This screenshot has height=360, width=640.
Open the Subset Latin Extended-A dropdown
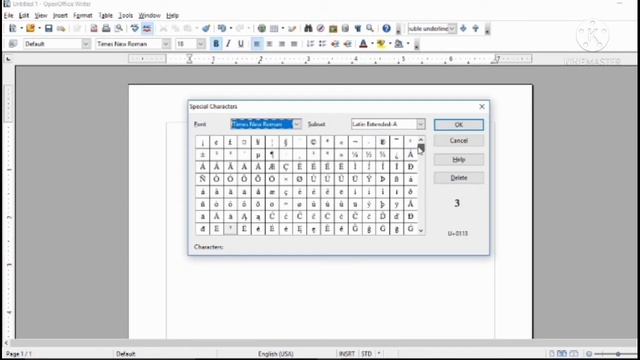(x=420, y=124)
